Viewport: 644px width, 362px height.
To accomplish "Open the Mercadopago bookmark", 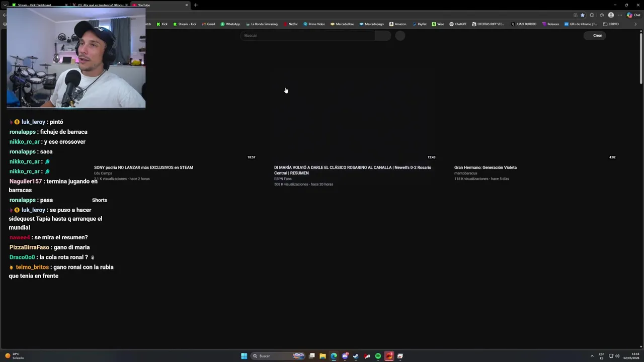I will click(x=372, y=24).
